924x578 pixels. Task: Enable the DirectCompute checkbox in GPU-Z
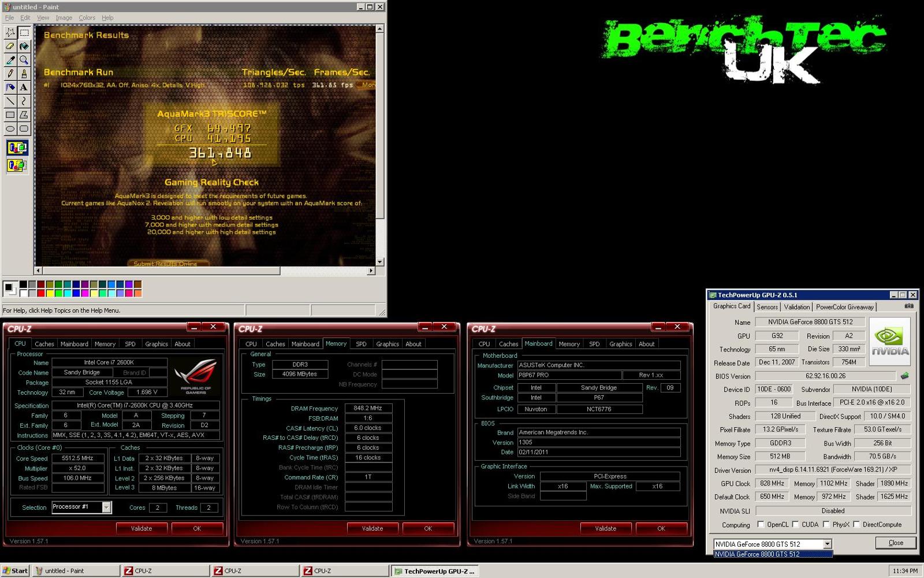tap(856, 524)
